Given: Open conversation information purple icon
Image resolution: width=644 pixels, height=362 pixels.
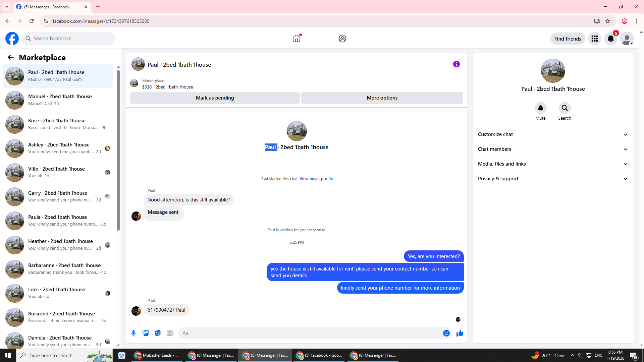Looking at the screenshot, I should (456, 64).
